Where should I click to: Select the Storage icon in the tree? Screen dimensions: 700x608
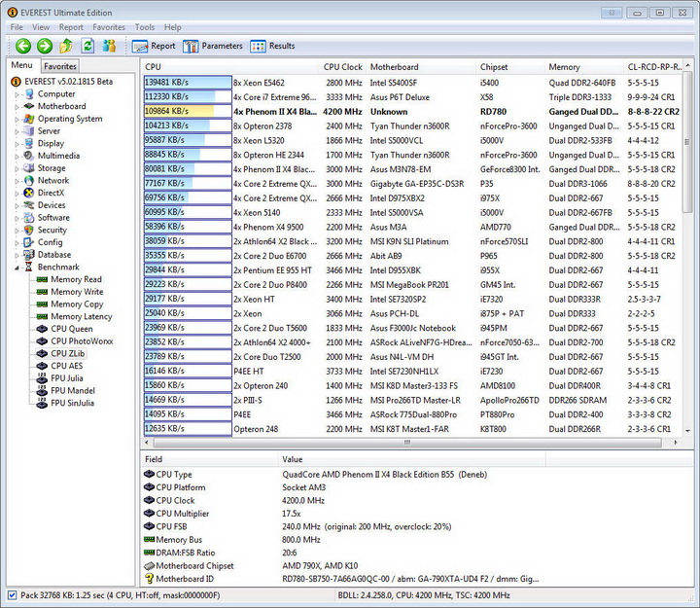coord(29,168)
